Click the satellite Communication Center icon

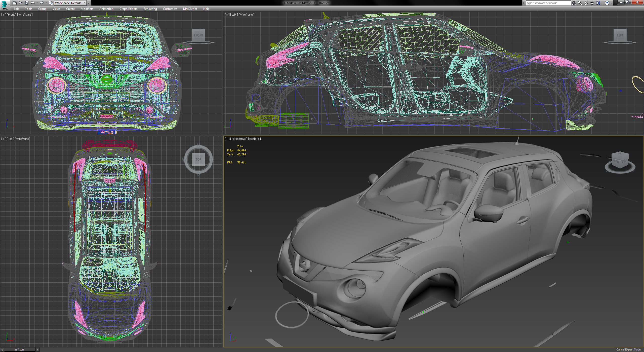586,3
